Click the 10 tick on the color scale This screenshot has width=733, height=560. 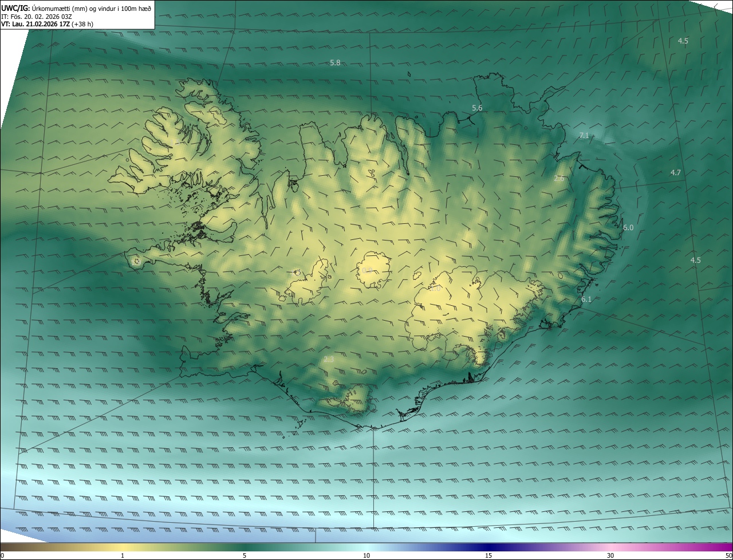pyautogui.click(x=366, y=555)
